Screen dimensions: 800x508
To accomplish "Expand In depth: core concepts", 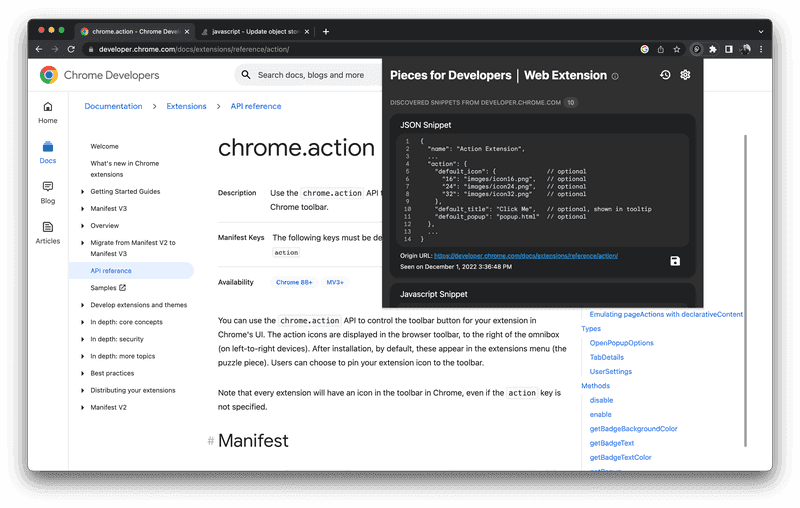I will pyautogui.click(x=82, y=322).
